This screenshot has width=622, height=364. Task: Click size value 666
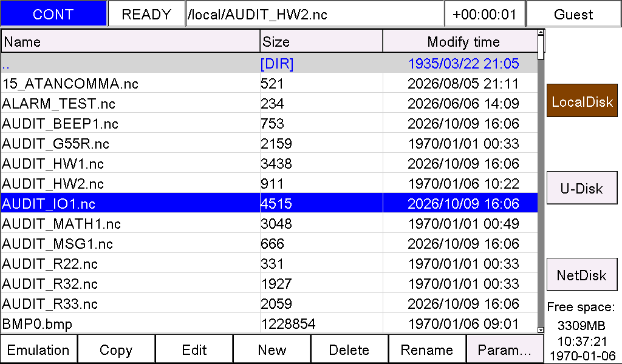273,244
